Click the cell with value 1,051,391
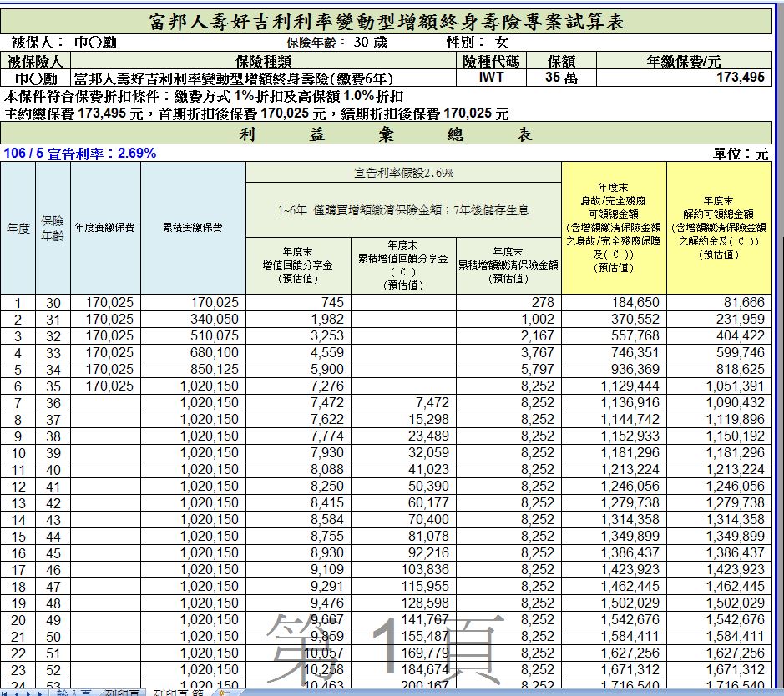 pyautogui.click(x=719, y=386)
